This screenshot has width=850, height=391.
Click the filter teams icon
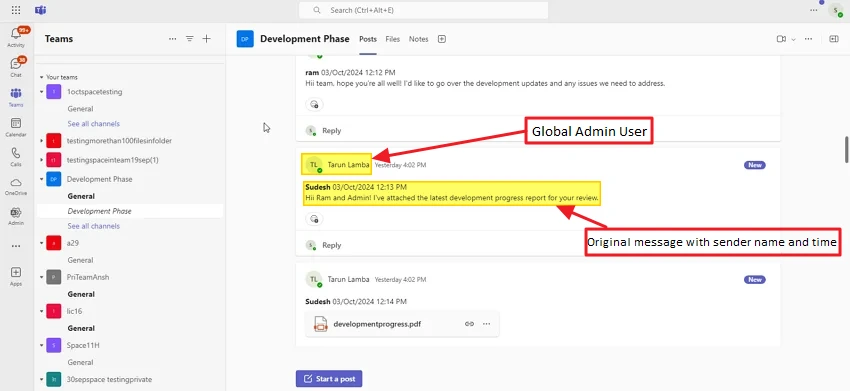(190, 39)
